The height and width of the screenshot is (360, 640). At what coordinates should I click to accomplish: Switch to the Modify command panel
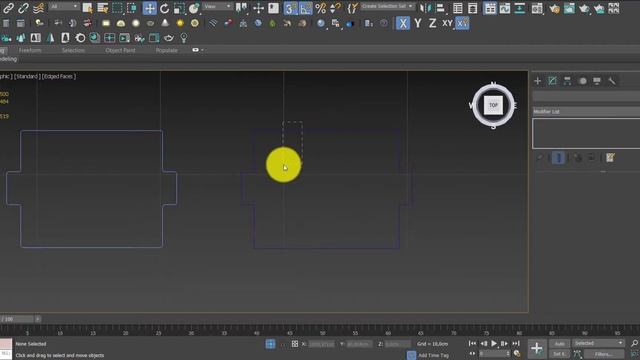tap(552, 81)
